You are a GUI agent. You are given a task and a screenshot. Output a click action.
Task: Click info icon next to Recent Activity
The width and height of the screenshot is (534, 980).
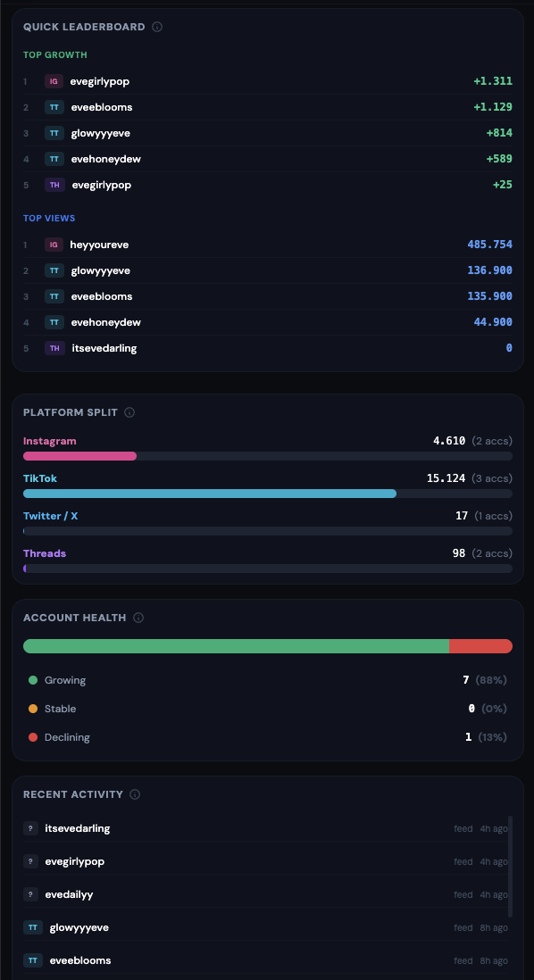(135, 794)
